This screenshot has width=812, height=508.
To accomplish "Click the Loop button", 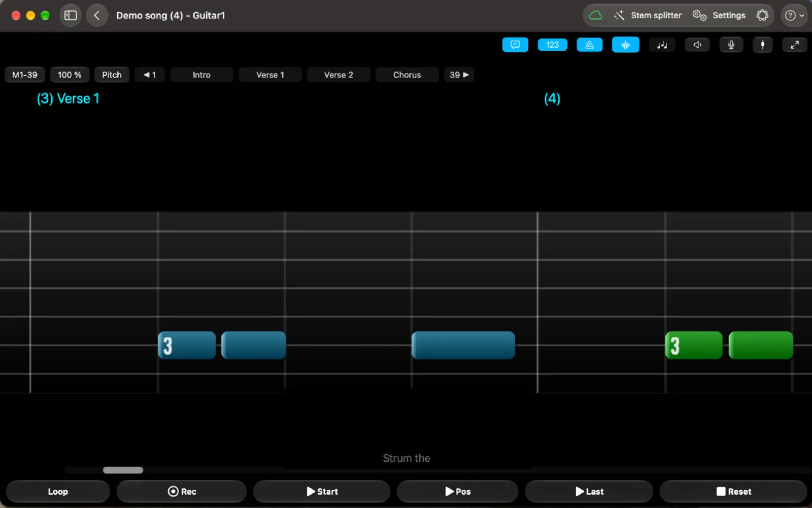I will [x=58, y=491].
